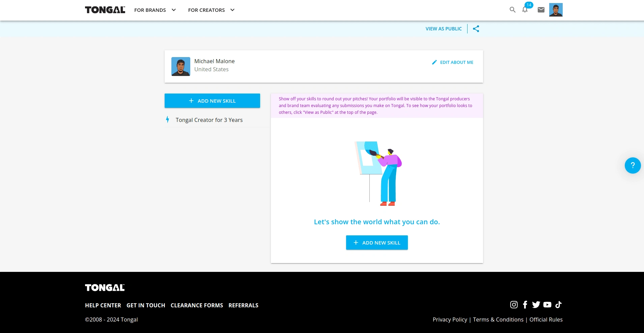Screen dimensions: 644x333
Task: Expand the For Brands dropdown
Action: [x=155, y=10]
